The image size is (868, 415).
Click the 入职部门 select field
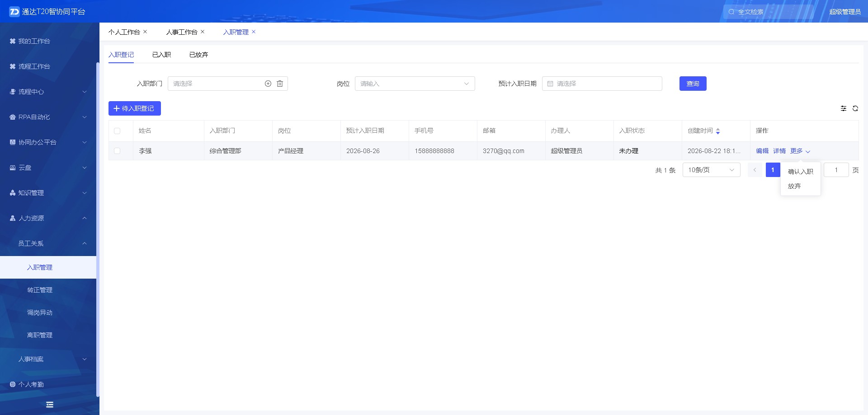[228, 84]
